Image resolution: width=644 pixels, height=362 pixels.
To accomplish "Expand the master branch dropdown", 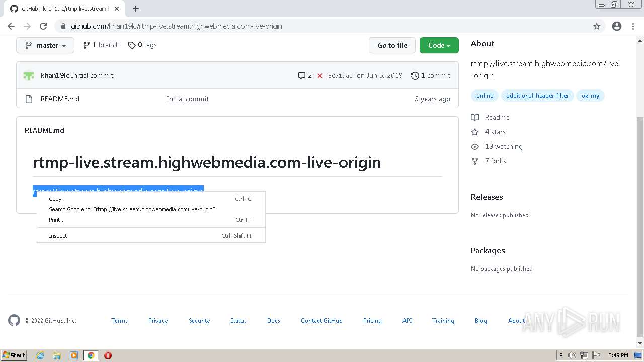I will click(45, 45).
